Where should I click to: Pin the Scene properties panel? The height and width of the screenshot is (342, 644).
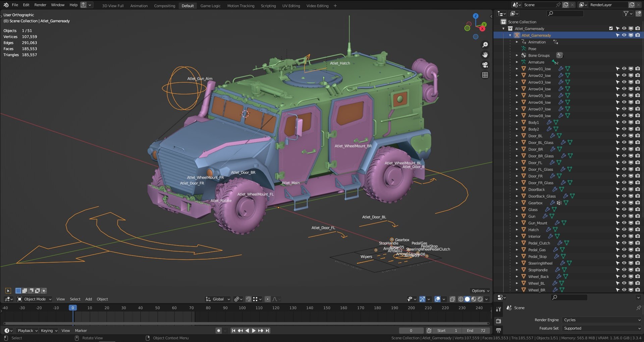638,308
